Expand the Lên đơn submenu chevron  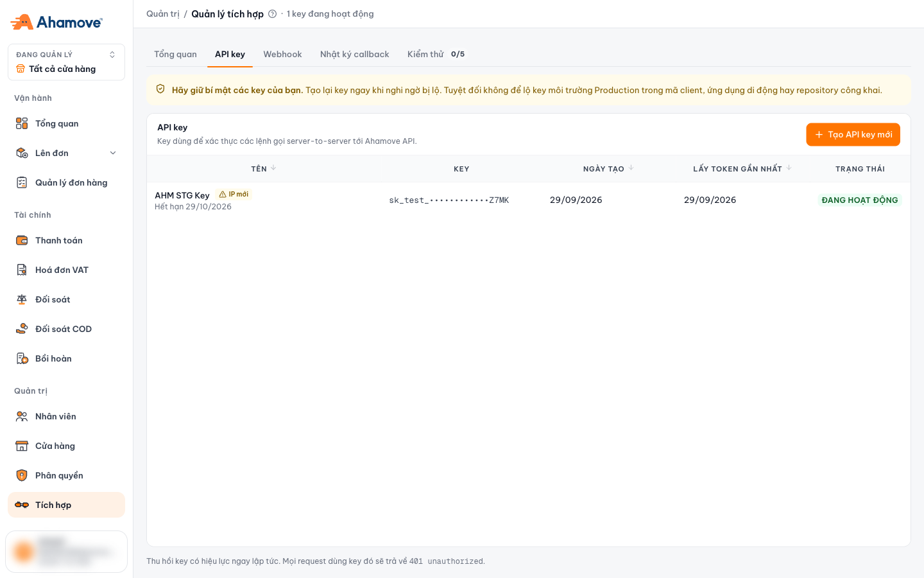point(113,153)
